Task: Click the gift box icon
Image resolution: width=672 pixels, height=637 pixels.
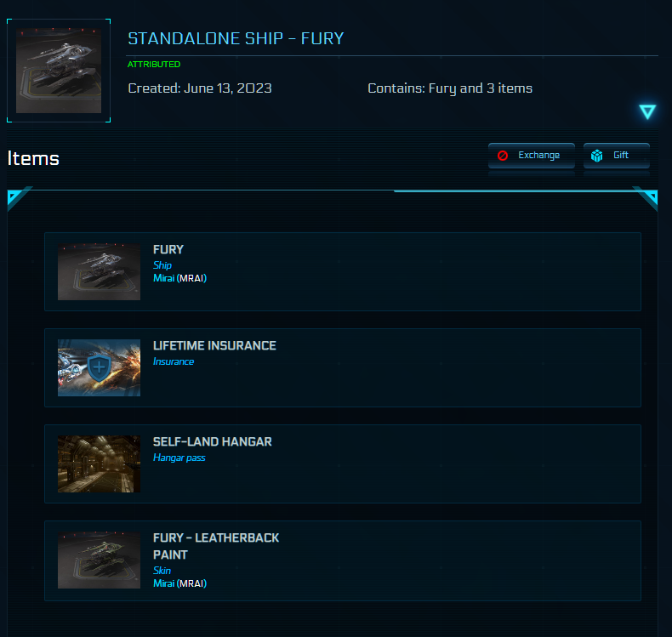Action: pyautogui.click(x=597, y=156)
